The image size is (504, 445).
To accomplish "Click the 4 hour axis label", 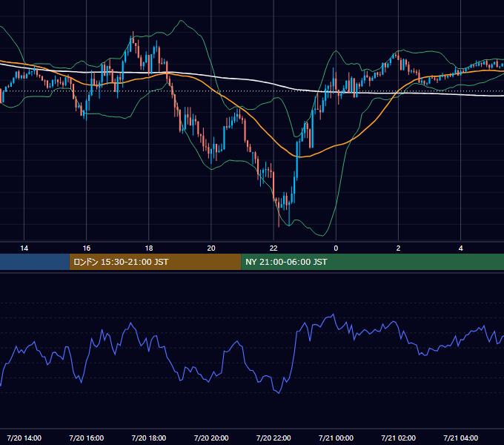I will (x=460, y=248).
